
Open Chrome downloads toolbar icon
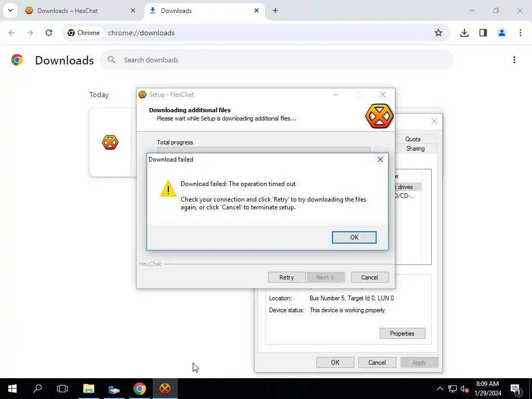coord(464,33)
